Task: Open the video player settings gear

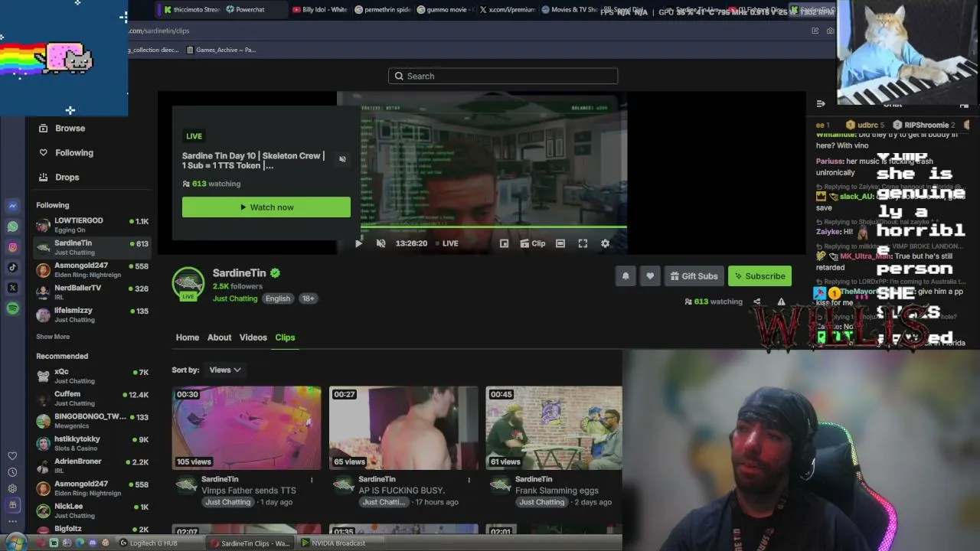Action: tap(605, 243)
